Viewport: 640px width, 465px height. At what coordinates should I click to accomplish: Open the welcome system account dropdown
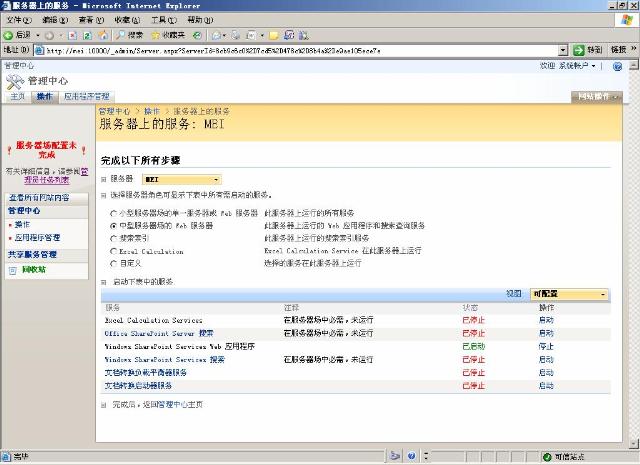567,66
